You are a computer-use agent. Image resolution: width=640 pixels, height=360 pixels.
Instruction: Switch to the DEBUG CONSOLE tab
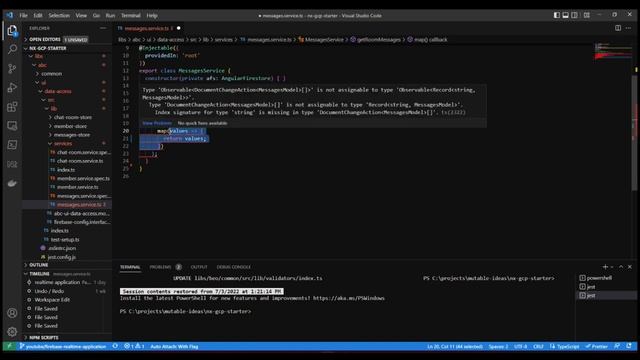pyautogui.click(x=233, y=267)
